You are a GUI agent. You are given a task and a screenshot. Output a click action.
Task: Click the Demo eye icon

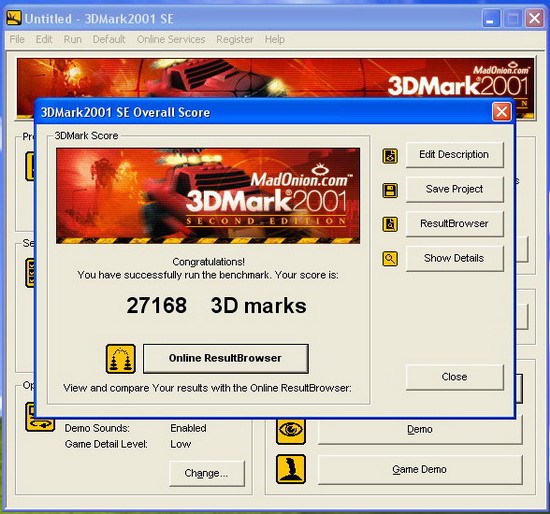click(x=290, y=430)
